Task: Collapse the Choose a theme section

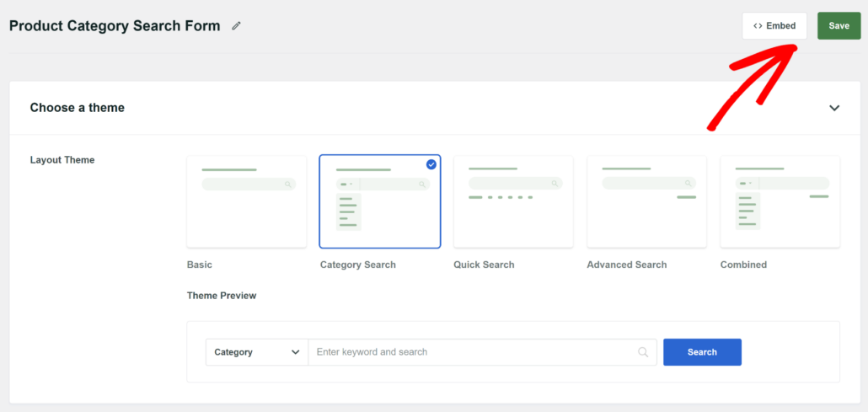Action: (x=834, y=108)
